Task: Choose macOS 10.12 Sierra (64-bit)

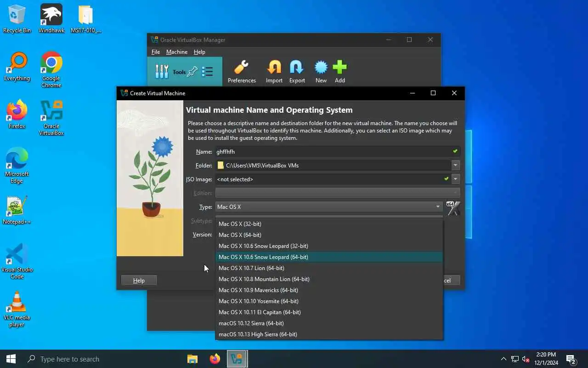Action: click(x=329, y=323)
